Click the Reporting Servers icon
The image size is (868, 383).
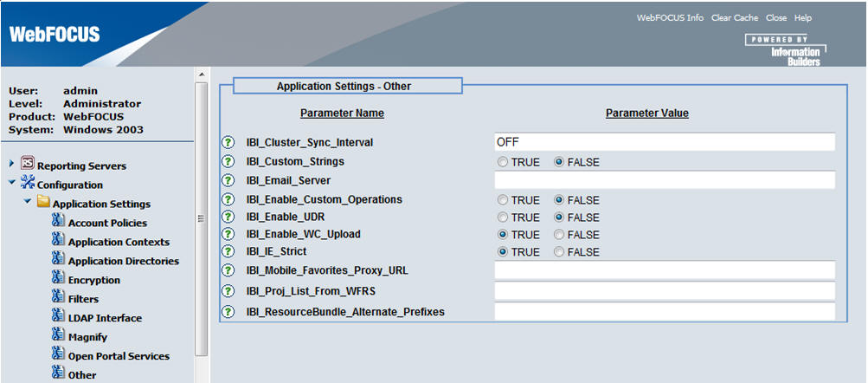point(28,163)
